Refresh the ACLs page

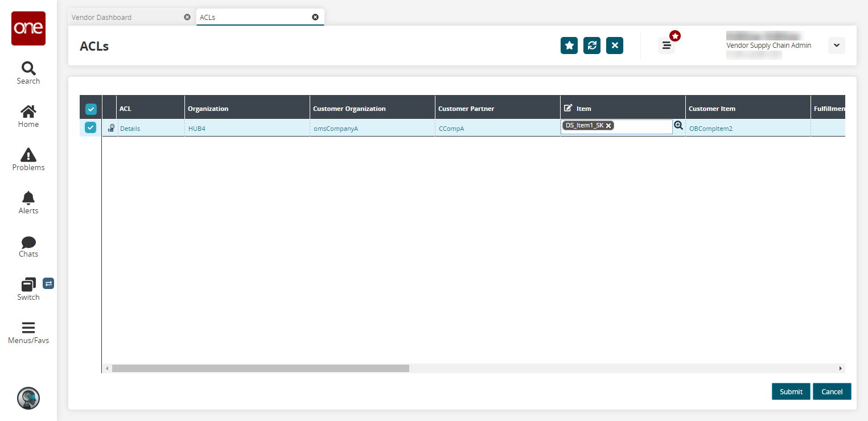(592, 46)
